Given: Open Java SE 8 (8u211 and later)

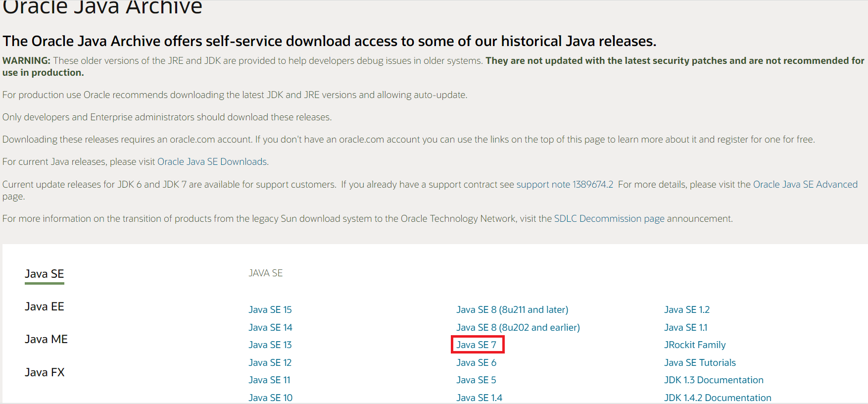Looking at the screenshot, I should pyautogui.click(x=512, y=309).
